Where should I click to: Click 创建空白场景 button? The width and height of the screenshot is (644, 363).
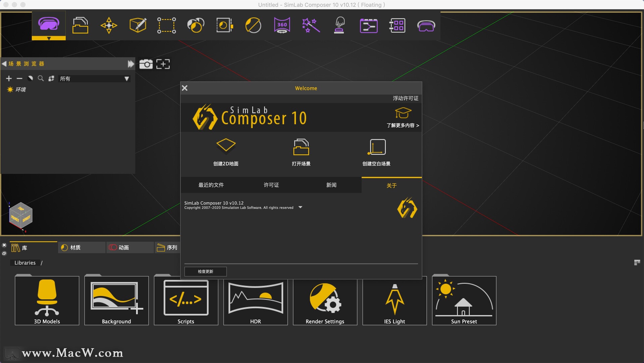[376, 152]
